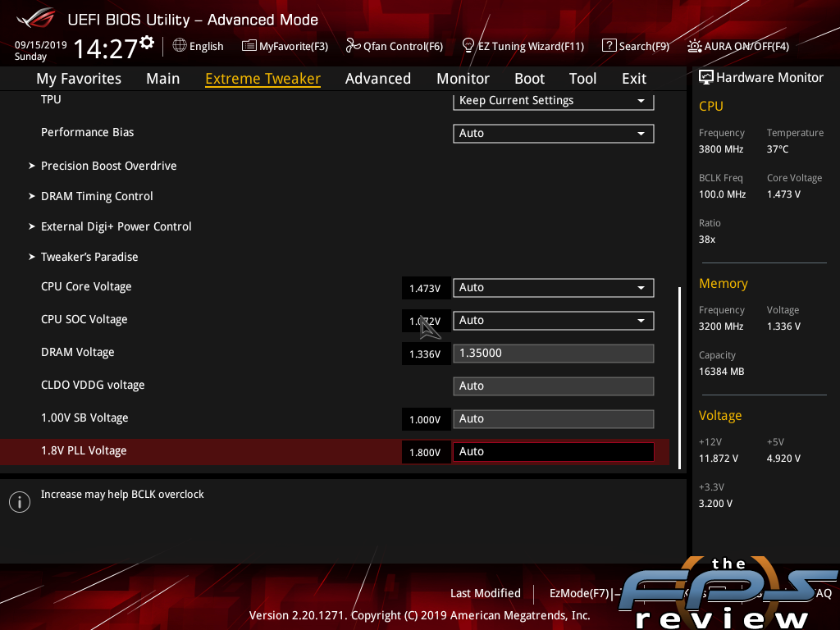Open the Advanced tab
The width and height of the screenshot is (840, 630).
(377, 79)
